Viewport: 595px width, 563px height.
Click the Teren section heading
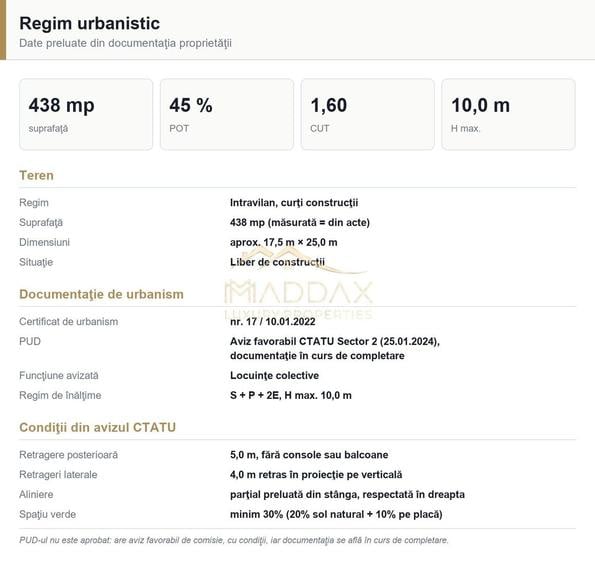36,176
